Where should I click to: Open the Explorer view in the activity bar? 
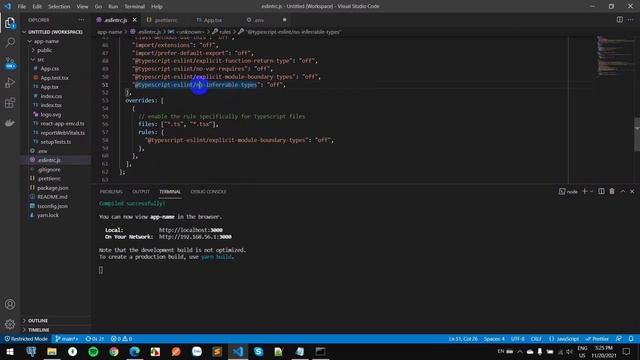click(x=10, y=22)
